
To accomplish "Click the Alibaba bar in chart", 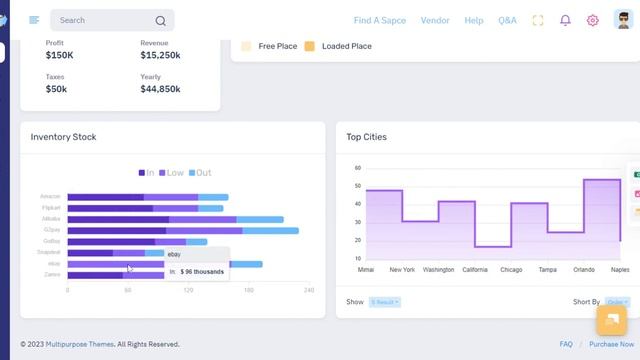I will click(x=176, y=220).
